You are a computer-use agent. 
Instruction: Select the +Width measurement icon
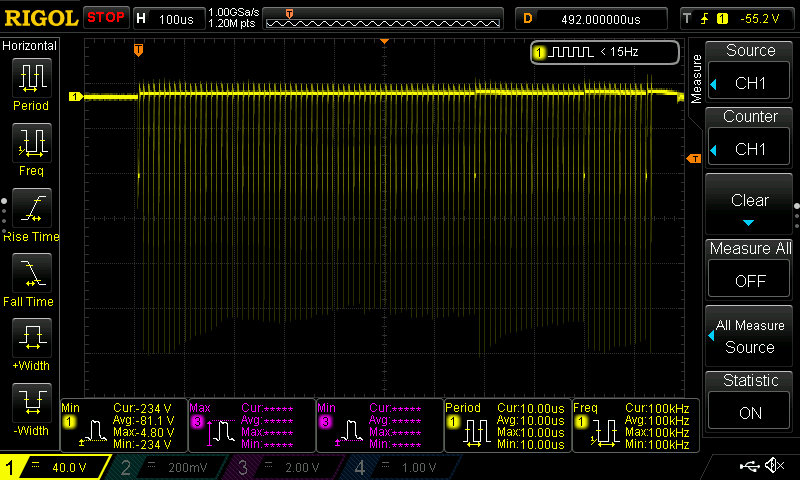coord(30,338)
